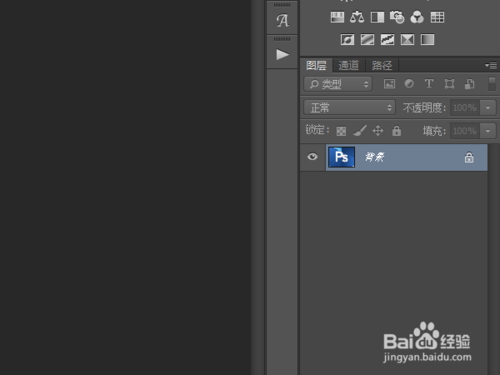This screenshot has height=375, width=500.
Task: Toggle the filter for pixel layers
Action: pos(389,84)
